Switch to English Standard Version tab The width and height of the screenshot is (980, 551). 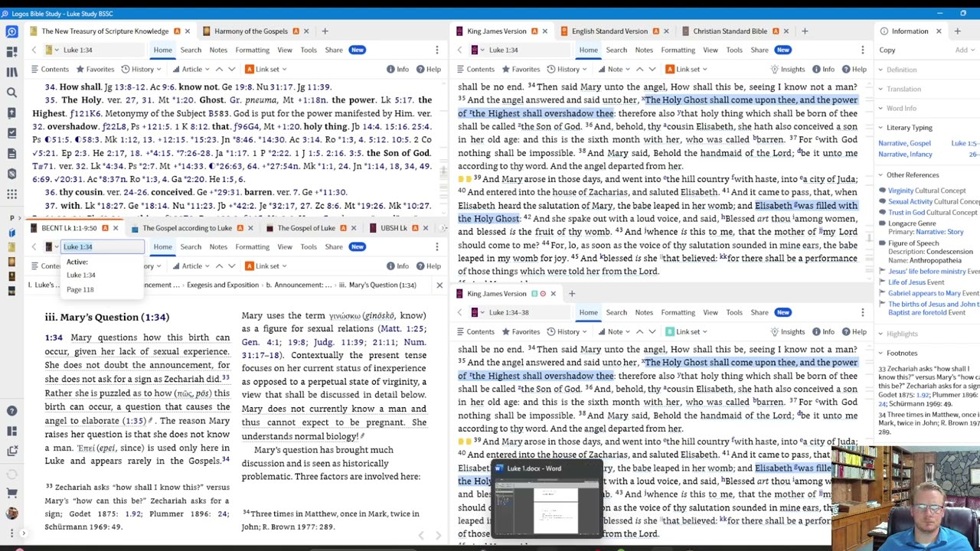tap(609, 31)
